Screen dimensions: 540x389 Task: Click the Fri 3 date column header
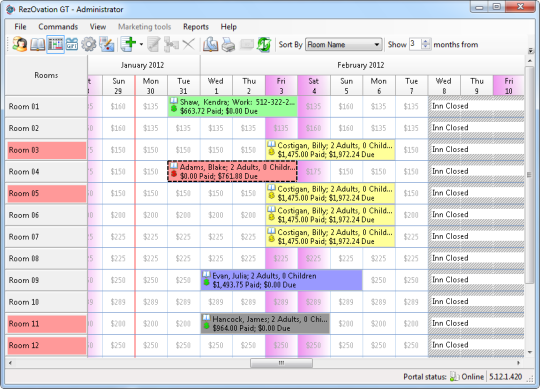(x=281, y=86)
